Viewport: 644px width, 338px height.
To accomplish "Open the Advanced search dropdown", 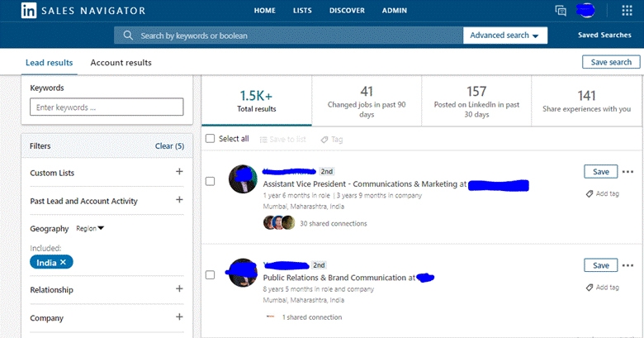I will (505, 36).
